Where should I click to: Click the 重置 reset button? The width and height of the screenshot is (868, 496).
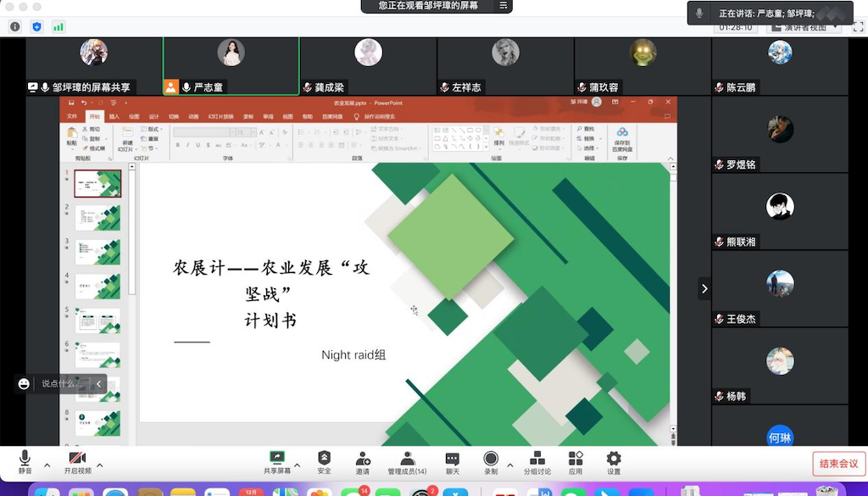tap(150, 138)
